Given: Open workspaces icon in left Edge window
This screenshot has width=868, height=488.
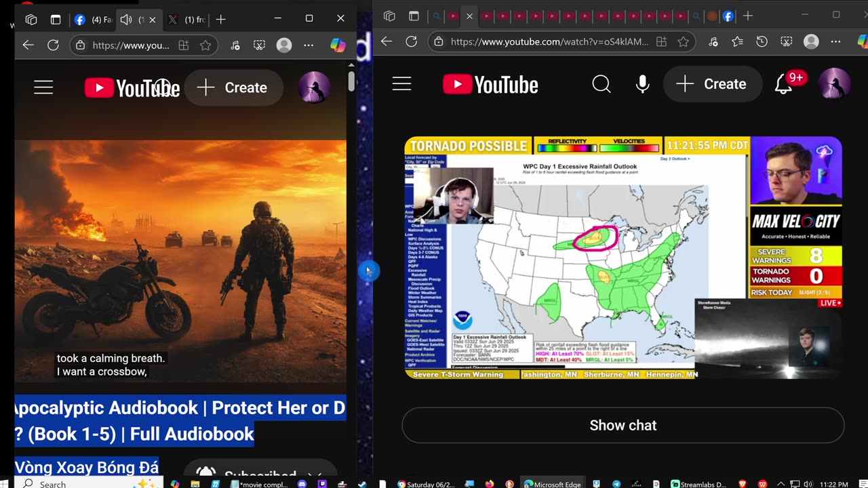Looking at the screenshot, I should (x=31, y=20).
